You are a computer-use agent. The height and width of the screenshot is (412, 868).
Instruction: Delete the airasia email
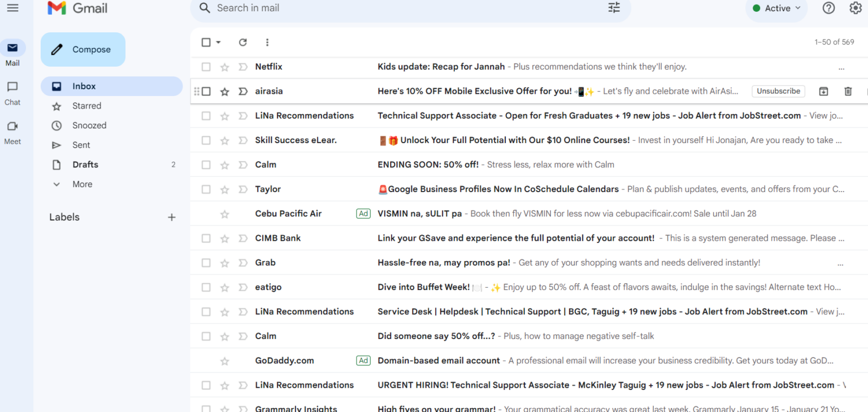coord(848,91)
